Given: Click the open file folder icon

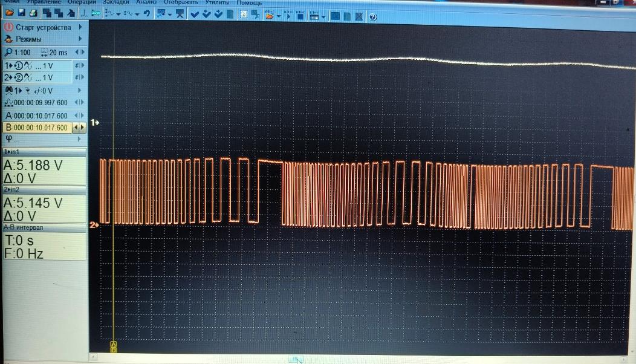Looking at the screenshot, I should point(9,13).
